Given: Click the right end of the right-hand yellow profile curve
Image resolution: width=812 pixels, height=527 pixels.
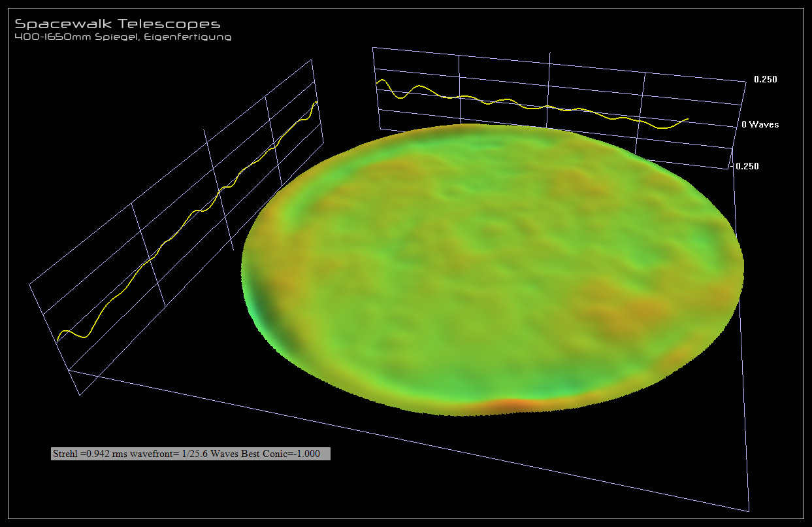Looking at the screenshot, I should pyautogui.click(x=688, y=119).
